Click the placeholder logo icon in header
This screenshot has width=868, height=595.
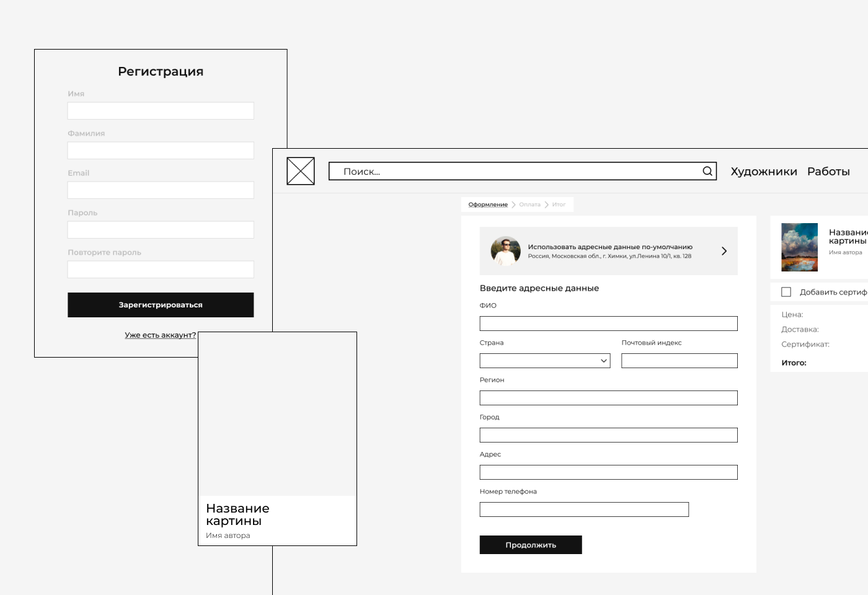[301, 171]
